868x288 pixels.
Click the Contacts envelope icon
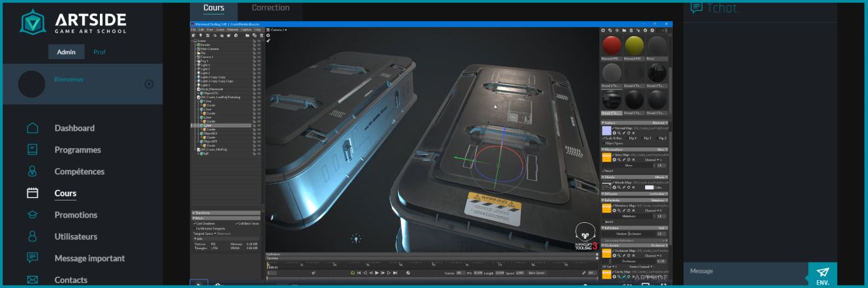coord(32,280)
